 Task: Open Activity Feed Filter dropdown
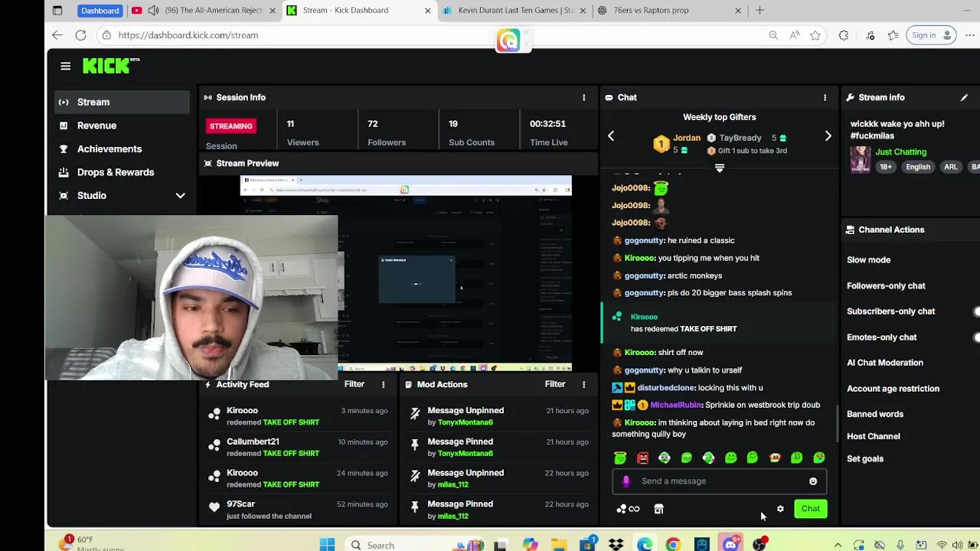(354, 384)
